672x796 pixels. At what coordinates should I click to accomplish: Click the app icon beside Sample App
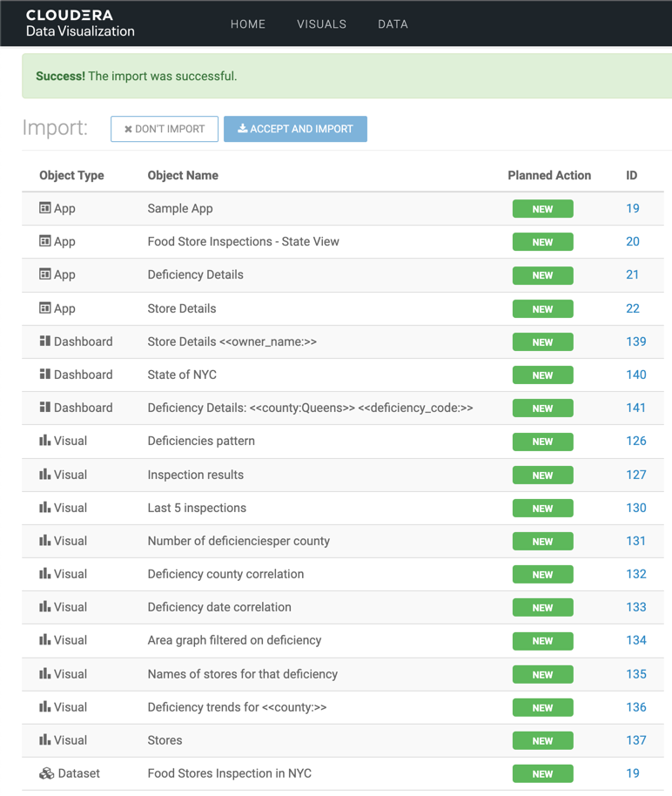click(x=45, y=208)
